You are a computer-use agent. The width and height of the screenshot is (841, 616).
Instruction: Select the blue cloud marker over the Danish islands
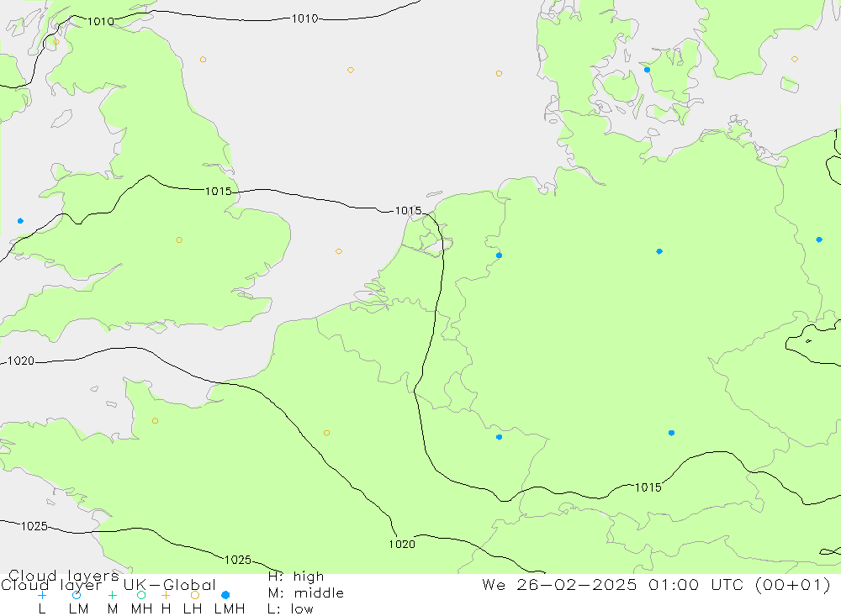647,70
